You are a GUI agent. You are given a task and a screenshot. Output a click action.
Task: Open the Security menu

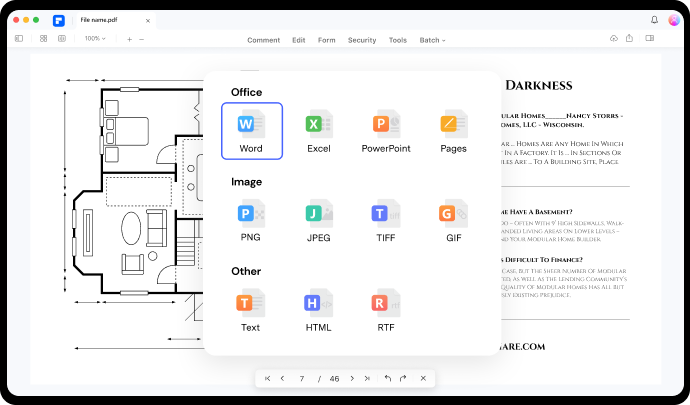[x=362, y=40]
